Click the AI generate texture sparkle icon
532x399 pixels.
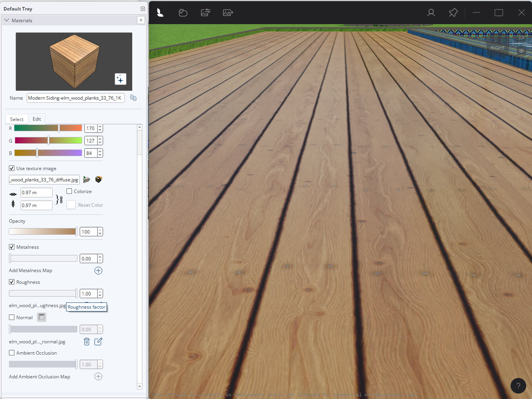pyautogui.click(x=120, y=79)
